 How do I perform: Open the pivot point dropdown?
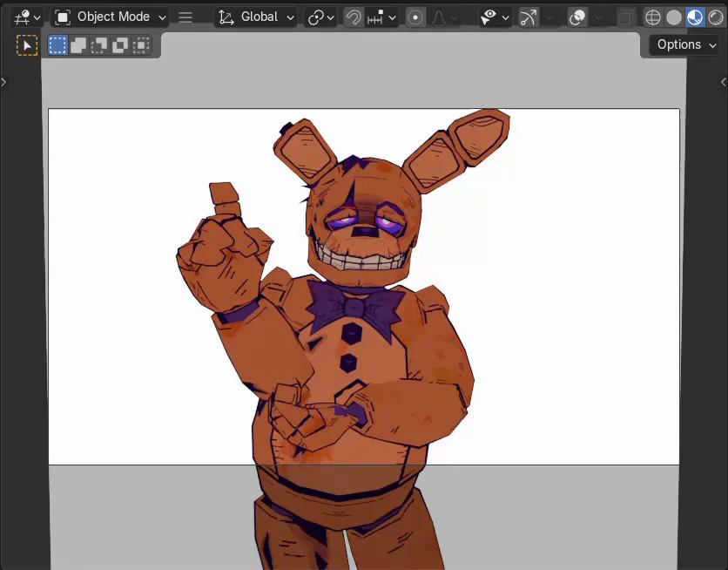320,17
